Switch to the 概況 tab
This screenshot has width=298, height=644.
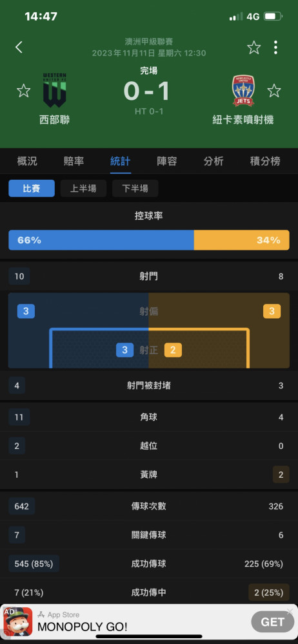tap(27, 162)
